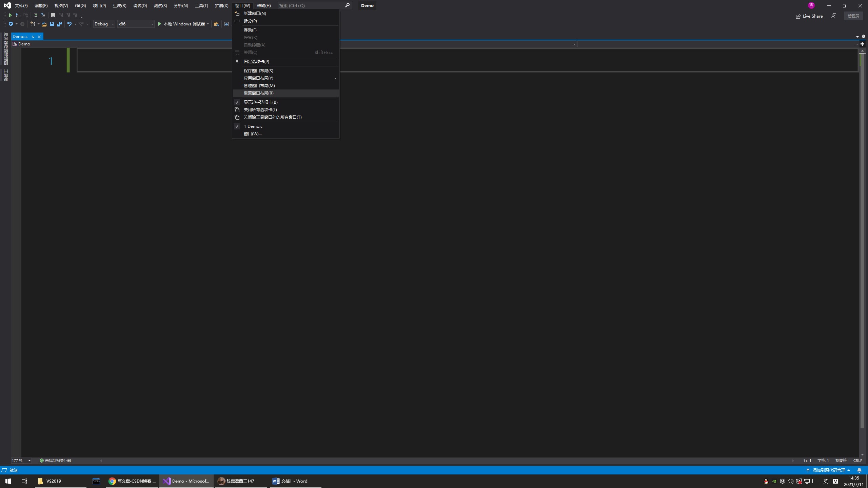Image resolution: width=868 pixels, height=488 pixels.
Task: Open QQ from the system tray
Action: 766,481
